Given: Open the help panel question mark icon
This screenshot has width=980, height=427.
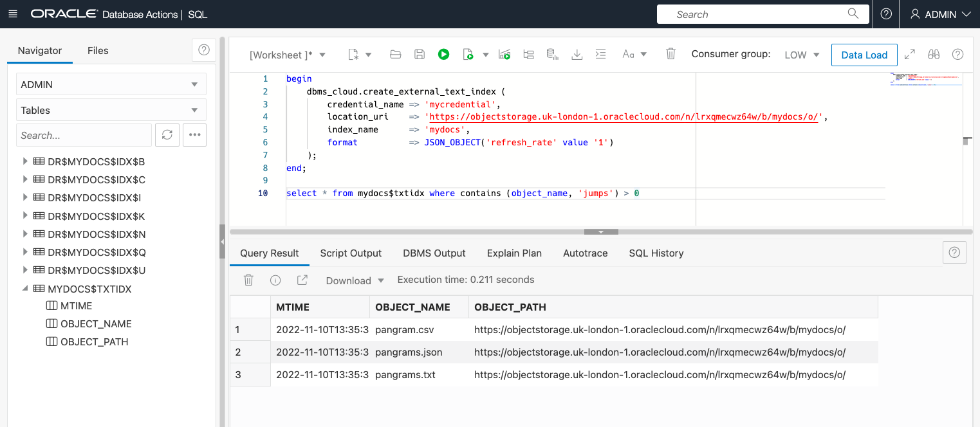Looking at the screenshot, I should (x=957, y=54).
